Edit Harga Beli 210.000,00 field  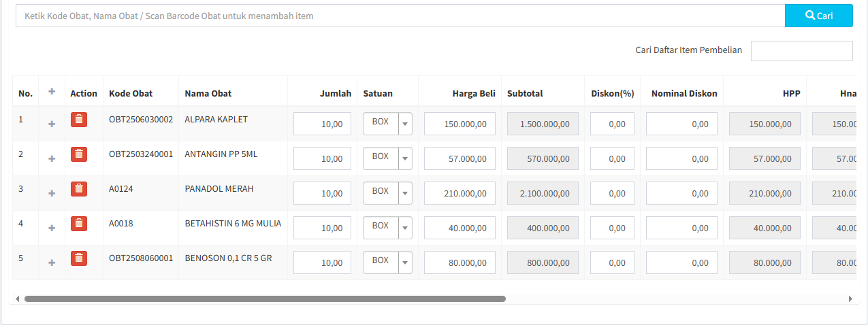point(460,193)
